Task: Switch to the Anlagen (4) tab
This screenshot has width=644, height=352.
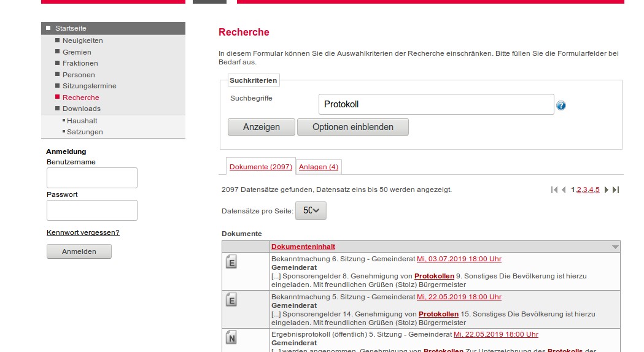Action: click(318, 167)
